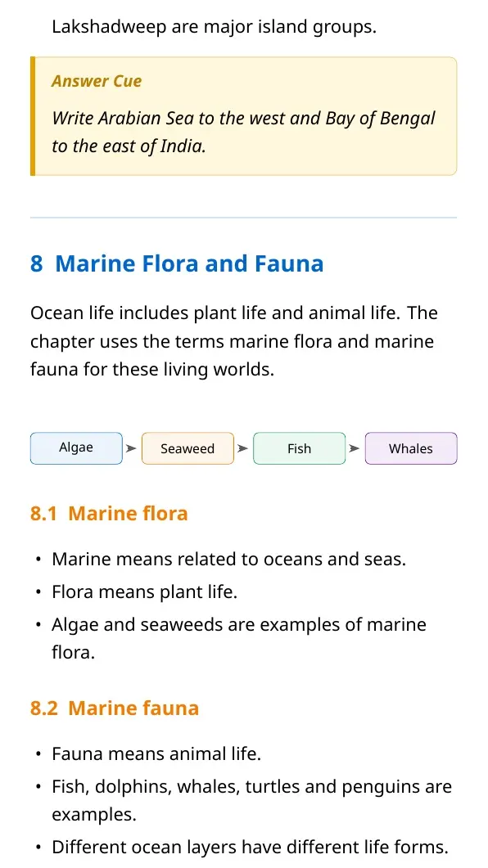
Task: Click the horizontal divider line above section 8
Action: (244, 218)
